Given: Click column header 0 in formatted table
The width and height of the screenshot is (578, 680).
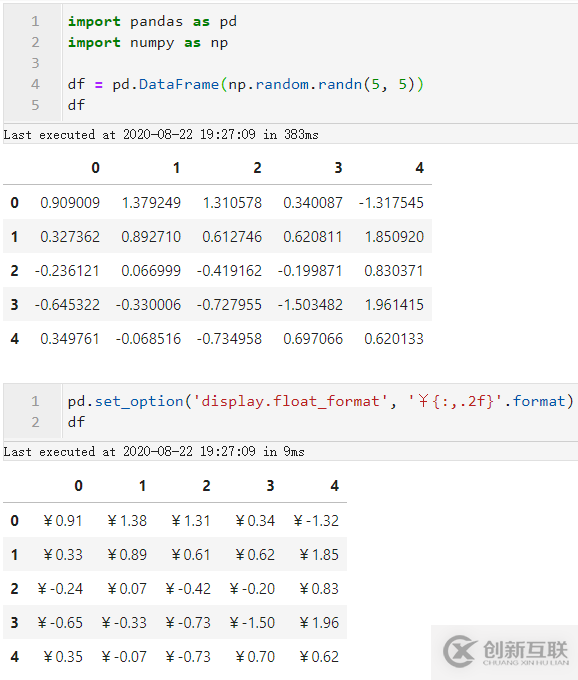Looking at the screenshot, I should 78,486.
